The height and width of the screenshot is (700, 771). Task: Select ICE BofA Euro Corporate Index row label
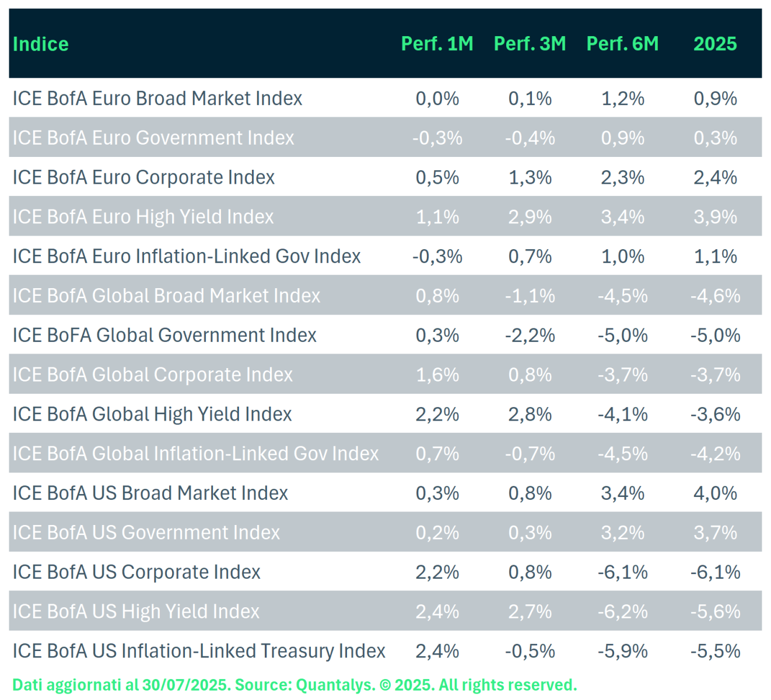143,177
